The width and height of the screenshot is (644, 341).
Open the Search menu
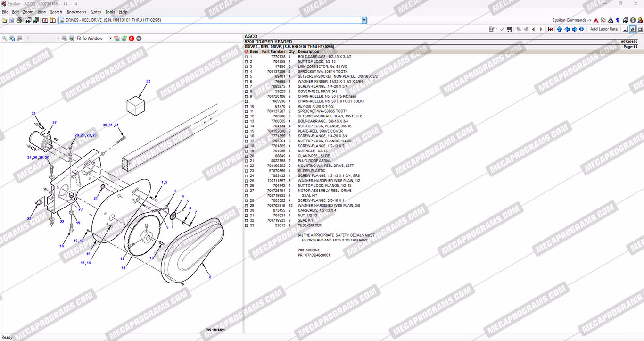coord(56,12)
